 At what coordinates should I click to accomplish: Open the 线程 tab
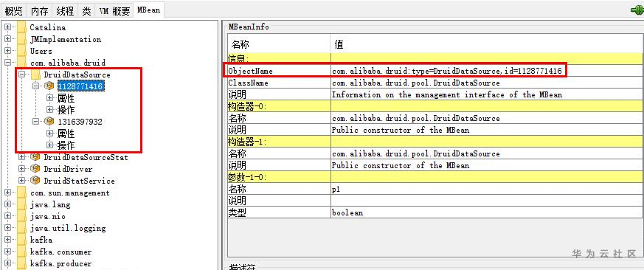pyautogui.click(x=64, y=11)
